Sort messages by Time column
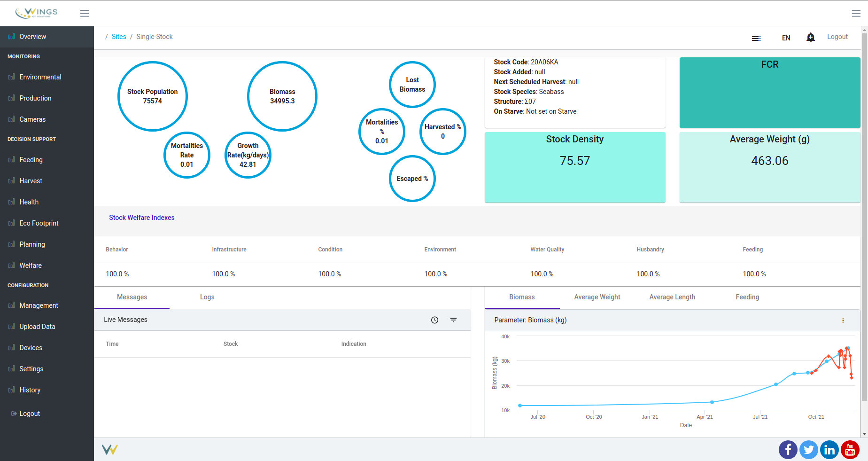 (x=112, y=344)
